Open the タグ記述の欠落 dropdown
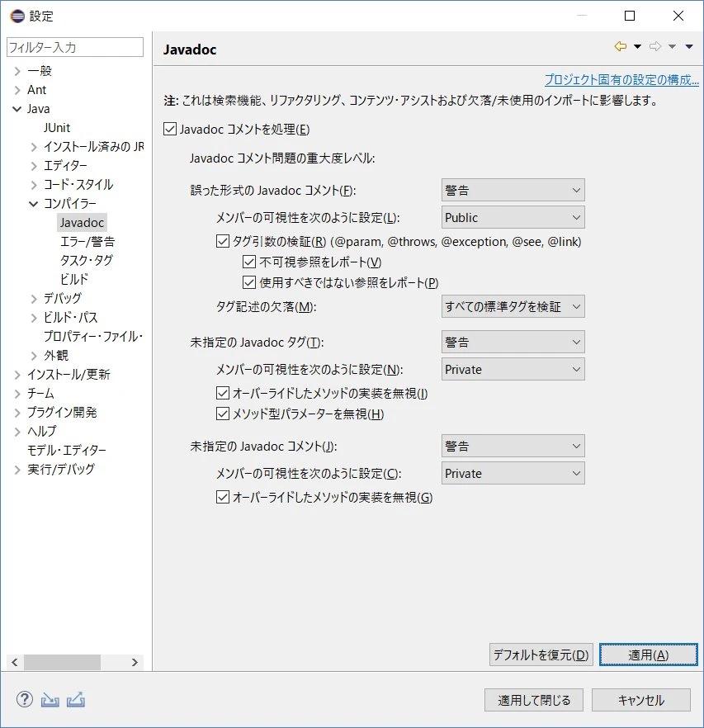This screenshot has height=728, width=704. tap(513, 306)
